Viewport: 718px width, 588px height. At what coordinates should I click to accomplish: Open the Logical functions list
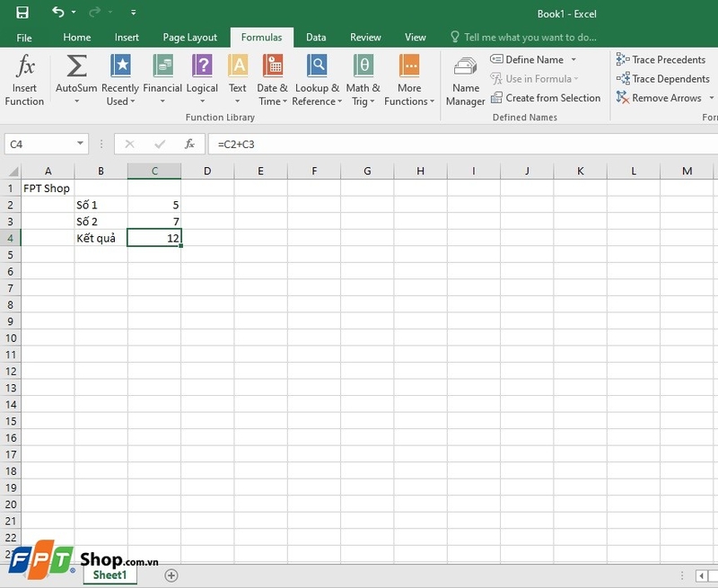(202, 80)
